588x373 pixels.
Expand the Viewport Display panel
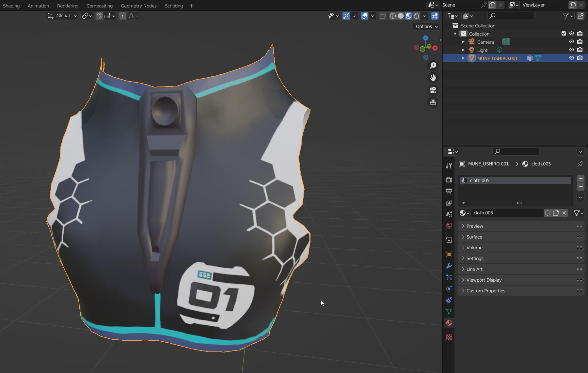pos(521,280)
